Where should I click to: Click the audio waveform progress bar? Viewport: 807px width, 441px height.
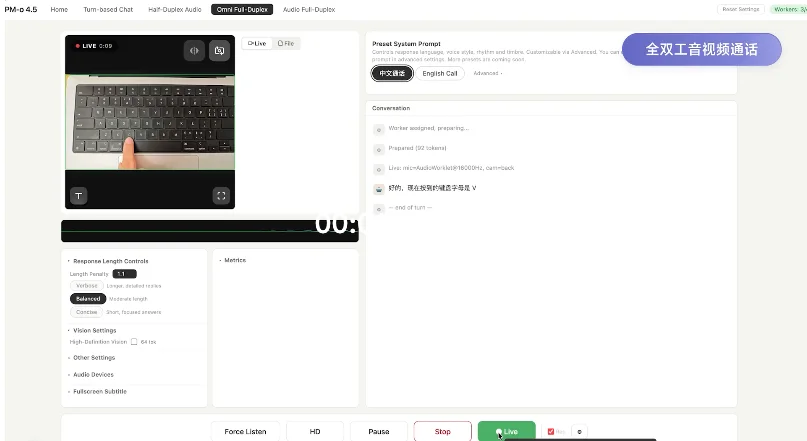[209, 231]
